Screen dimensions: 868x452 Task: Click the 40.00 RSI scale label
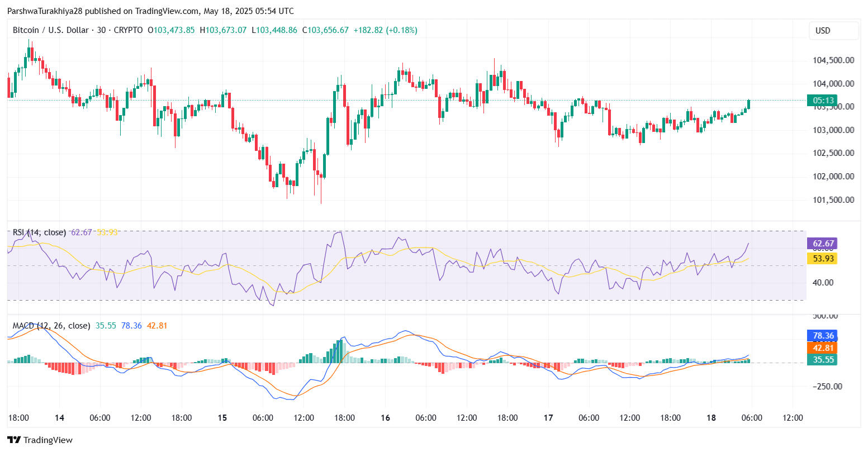[823, 282]
